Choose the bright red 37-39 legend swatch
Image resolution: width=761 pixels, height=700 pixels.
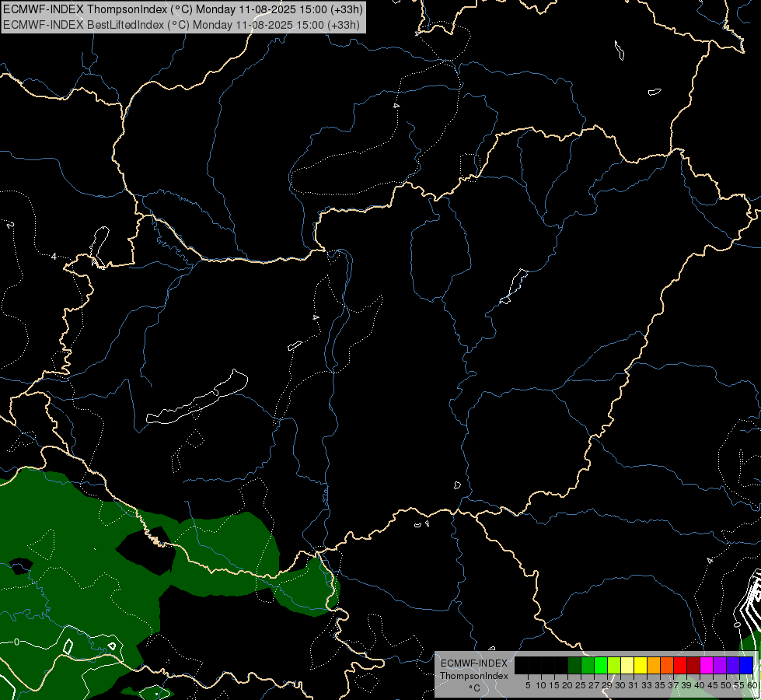[680, 665]
